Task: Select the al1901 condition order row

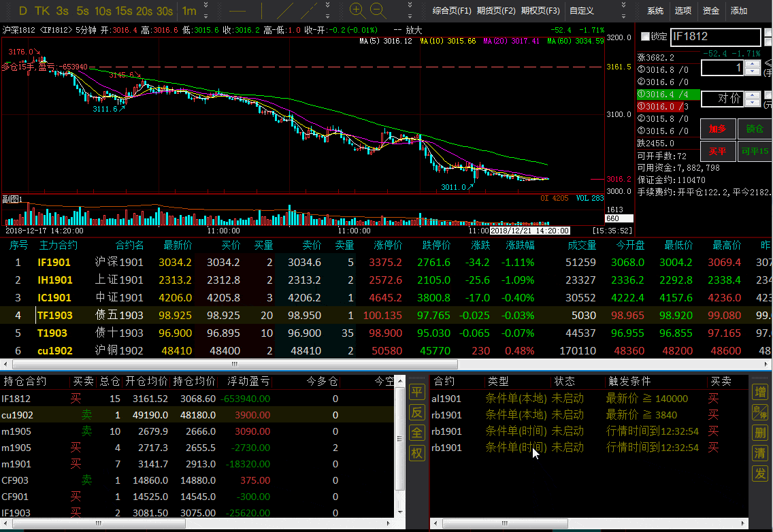Action: [589, 399]
